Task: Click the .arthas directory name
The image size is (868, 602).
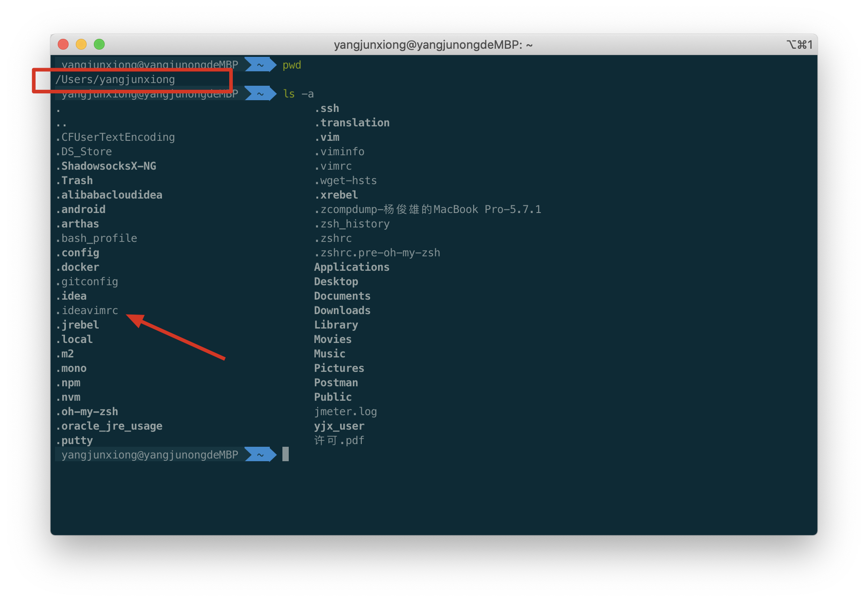Action: click(x=77, y=224)
